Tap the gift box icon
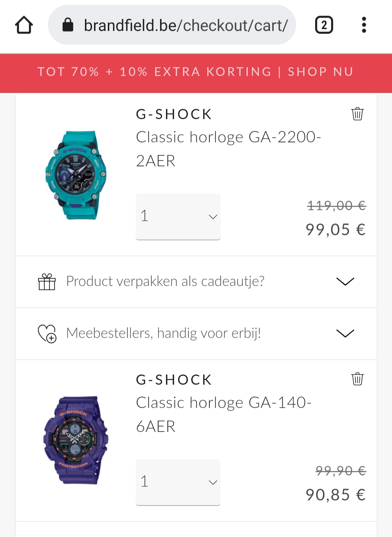 coord(47,282)
